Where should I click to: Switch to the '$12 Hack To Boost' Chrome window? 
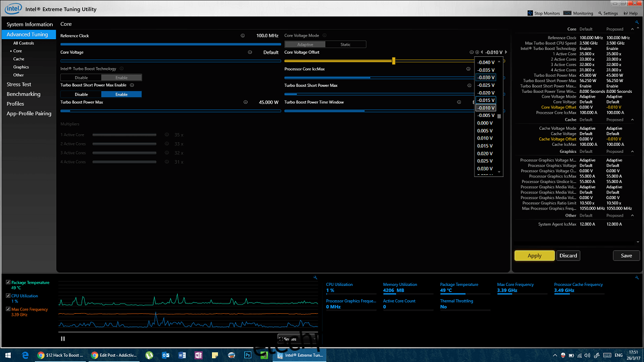(60, 355)
